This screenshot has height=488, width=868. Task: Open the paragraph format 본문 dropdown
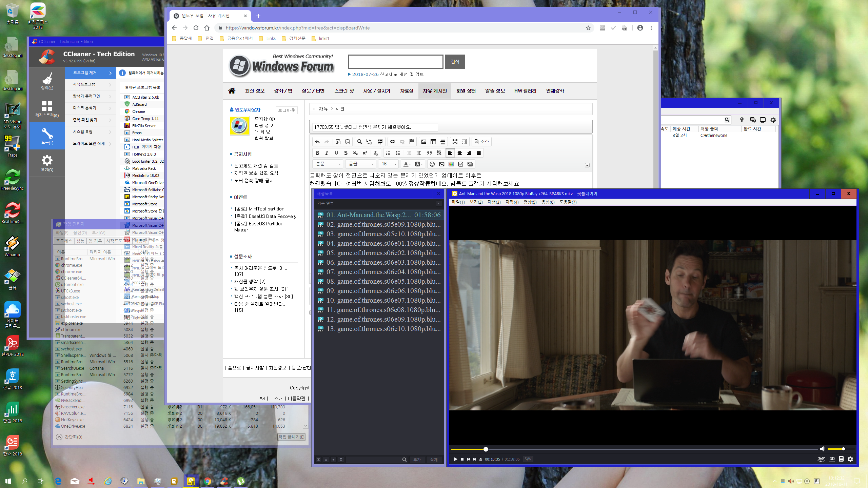328,164
